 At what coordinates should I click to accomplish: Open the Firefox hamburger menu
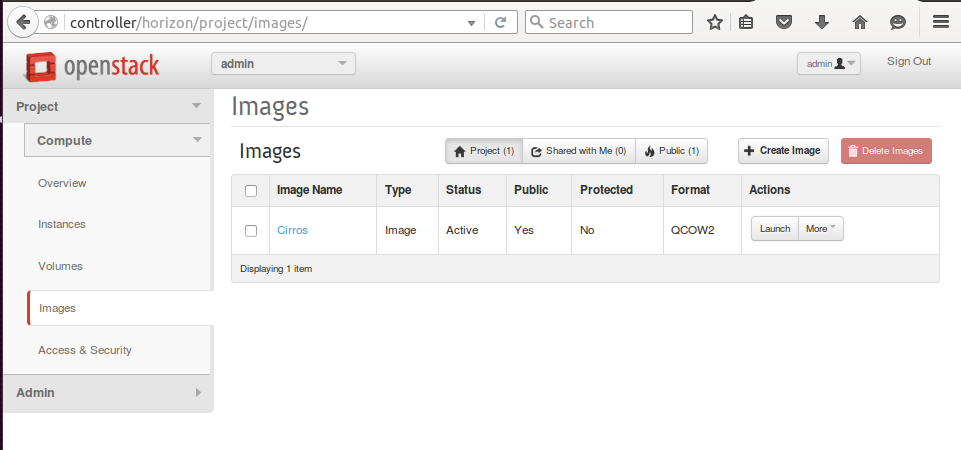pos(940,22)
